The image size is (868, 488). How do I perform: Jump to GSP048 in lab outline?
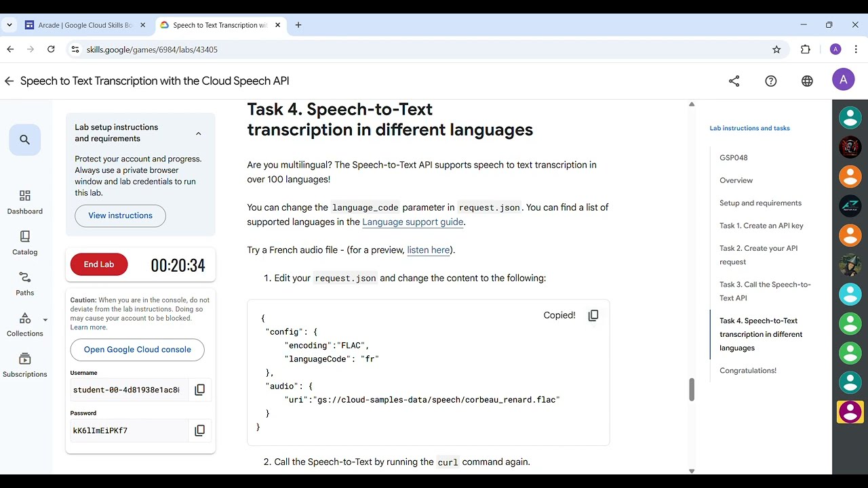tap(734, 157)
